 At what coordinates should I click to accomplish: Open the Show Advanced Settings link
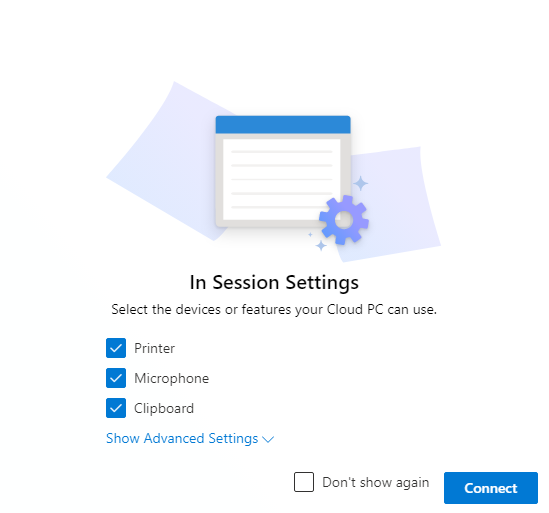tap(182, 438)
